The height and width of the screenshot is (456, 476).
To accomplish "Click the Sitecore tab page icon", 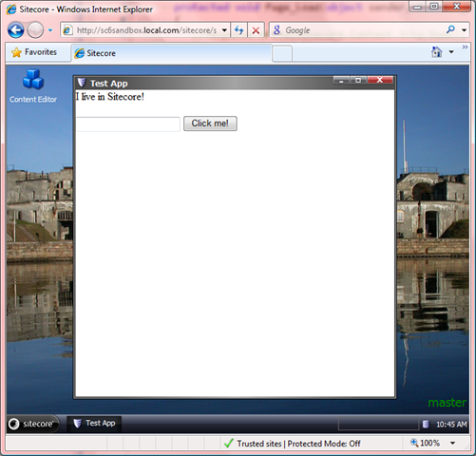I will click(79, 53).
